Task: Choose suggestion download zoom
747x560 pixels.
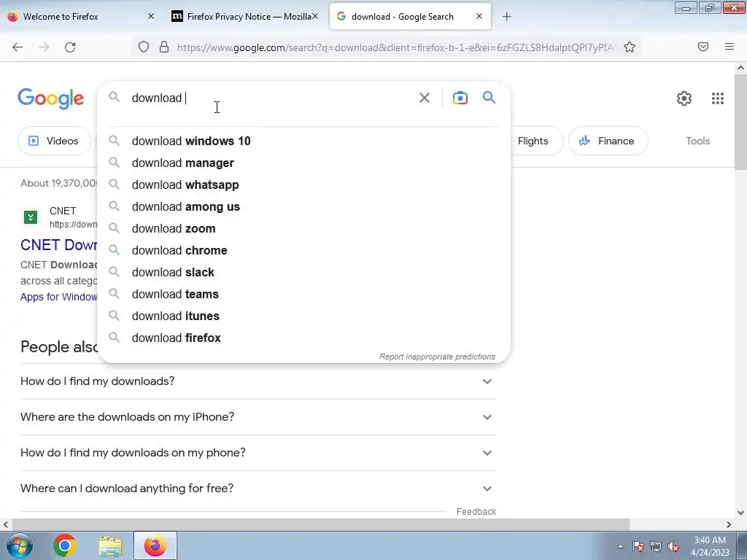Action: pos(303,228)
